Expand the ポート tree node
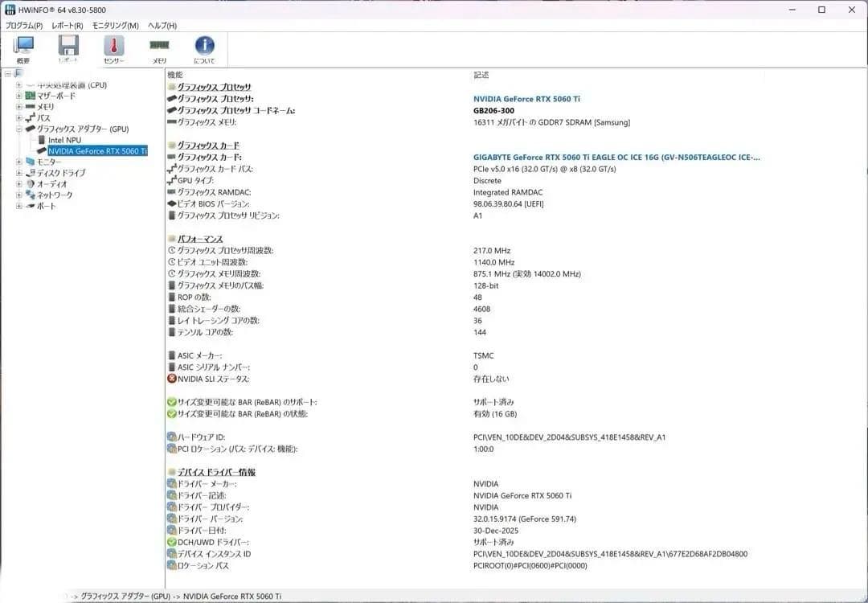The height and width of the screenshot is (603, 868). (18, 206)
